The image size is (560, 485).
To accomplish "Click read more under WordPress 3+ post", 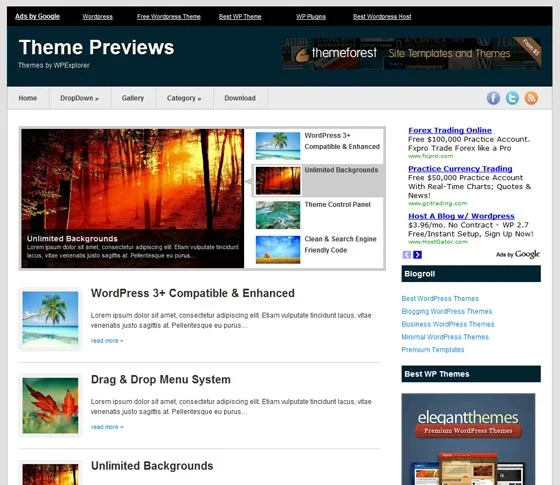I will click(x=107, y=341).
